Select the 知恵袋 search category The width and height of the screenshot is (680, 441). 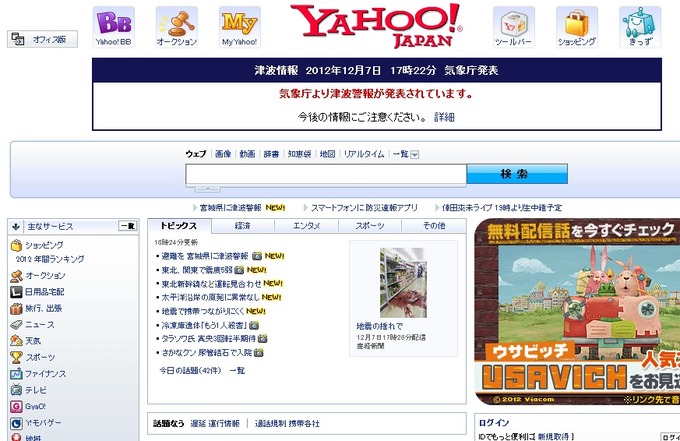coord(299,154)
